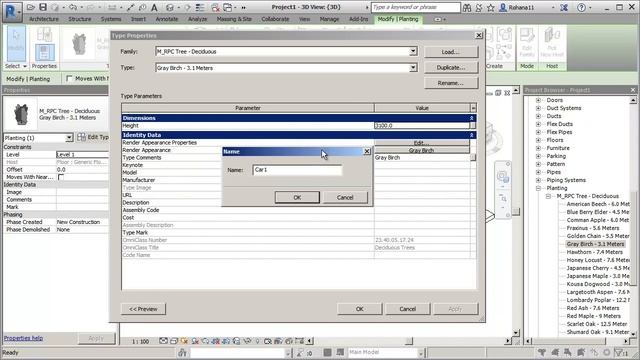Select the Text tool letter A icon
Viewport: 640px width, 360px height.
click(154, 7)
